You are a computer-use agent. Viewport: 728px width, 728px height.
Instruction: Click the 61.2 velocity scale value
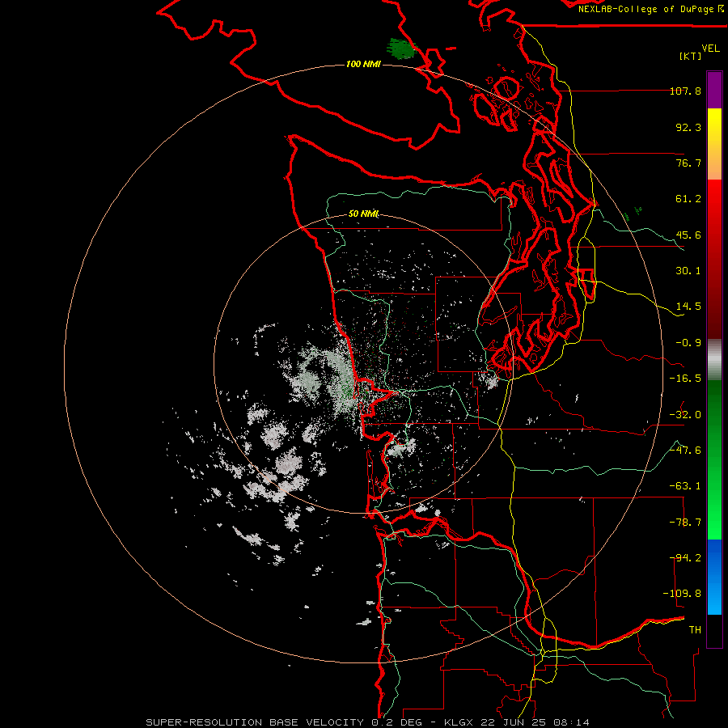(x=688, y=199)
